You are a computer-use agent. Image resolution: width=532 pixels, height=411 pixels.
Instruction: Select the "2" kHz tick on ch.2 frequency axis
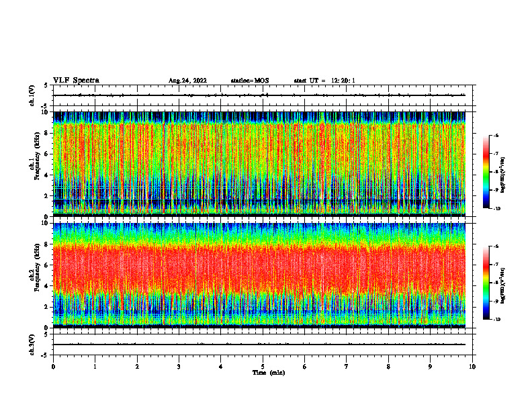point(46,307)
